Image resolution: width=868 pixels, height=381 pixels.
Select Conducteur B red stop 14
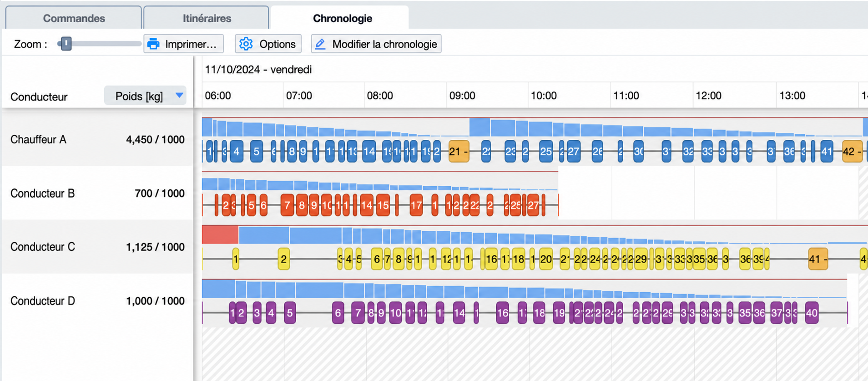[x=366, y=205]
